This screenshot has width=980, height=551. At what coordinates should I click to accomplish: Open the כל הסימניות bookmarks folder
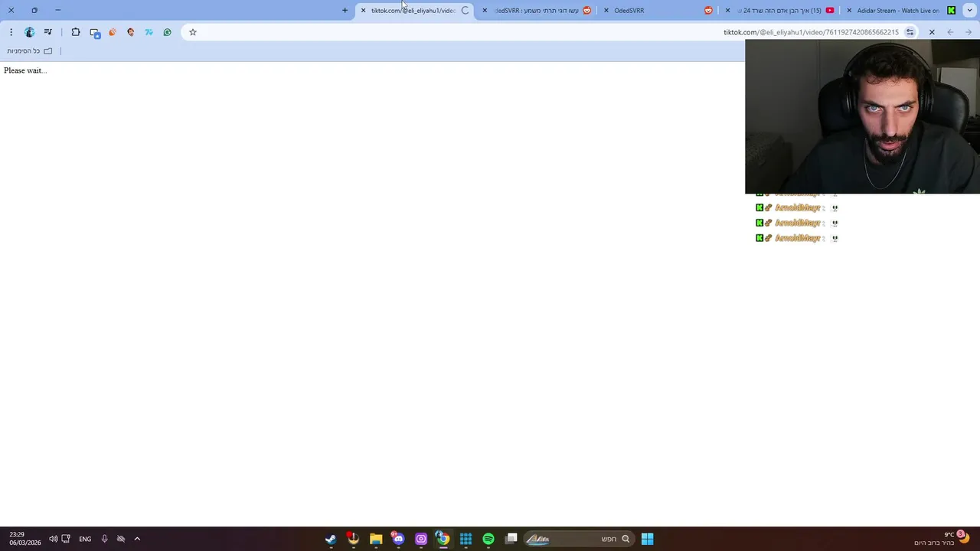click(30, 51)
